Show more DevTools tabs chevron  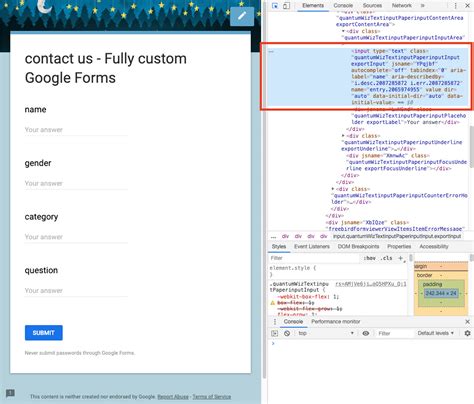(423, 6)
